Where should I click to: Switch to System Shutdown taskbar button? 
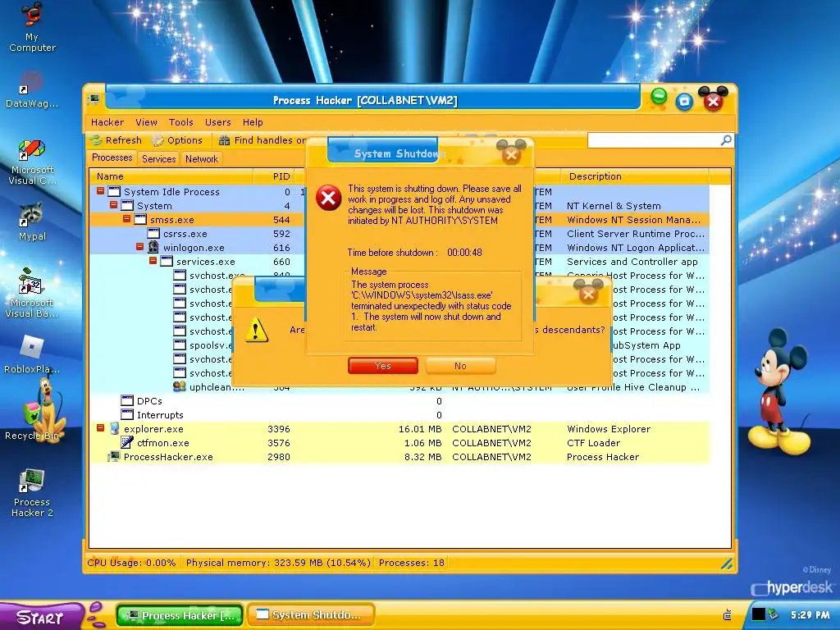pyautogui.click(x=311, y=615)
